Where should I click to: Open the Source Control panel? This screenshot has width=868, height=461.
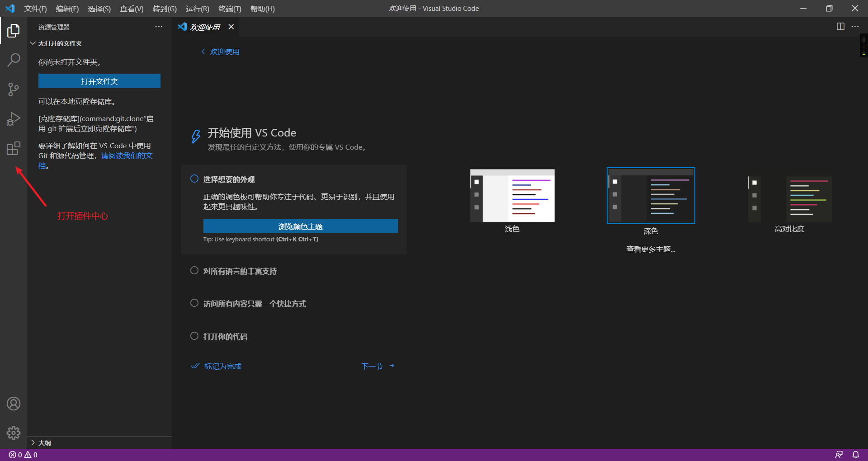click(x=14, y=89)
